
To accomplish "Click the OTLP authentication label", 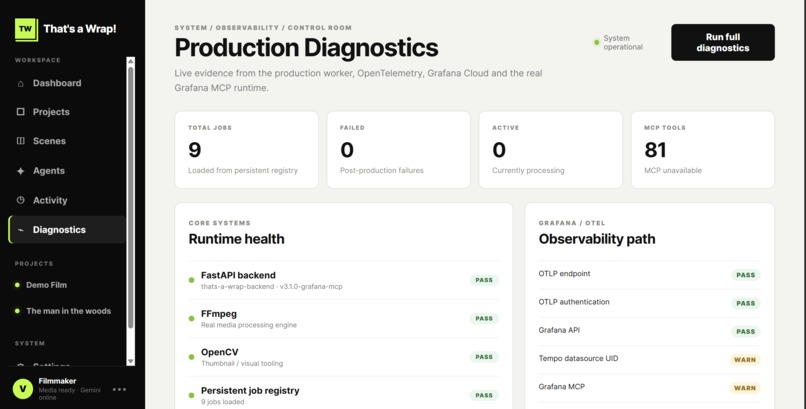I will click(574, 302).
